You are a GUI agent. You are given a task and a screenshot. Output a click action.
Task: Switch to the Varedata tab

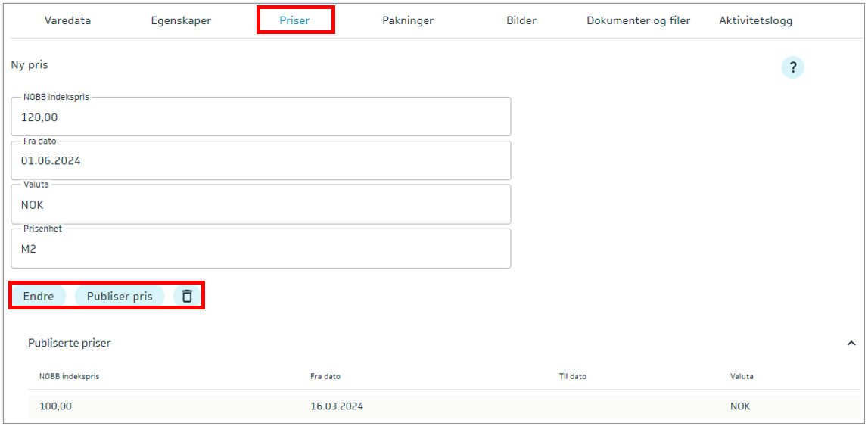pyautogui.click(x=67, y=20)
